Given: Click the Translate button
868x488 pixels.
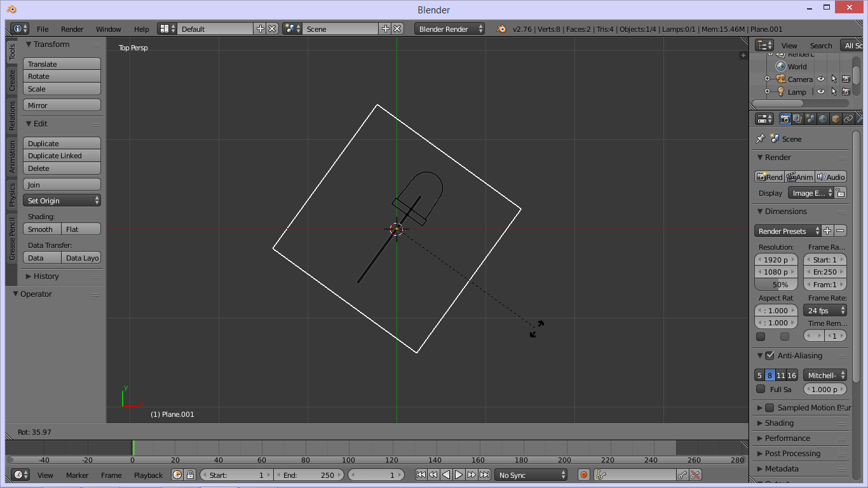Looking at the screenshot, I should [62, 64].
